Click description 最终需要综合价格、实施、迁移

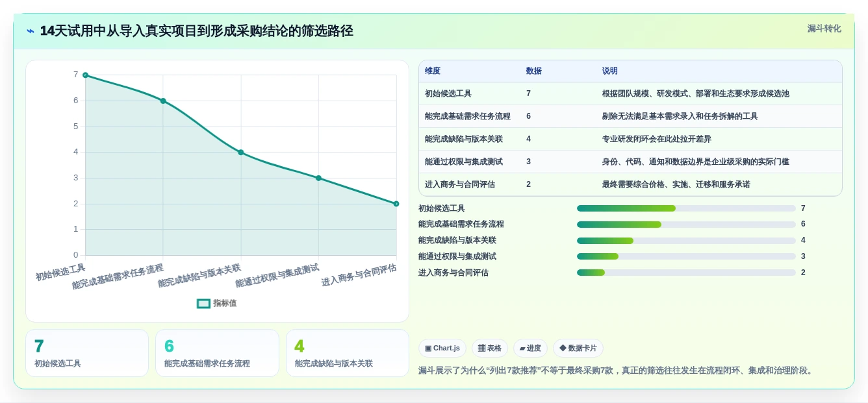click(x=676, y=184)
